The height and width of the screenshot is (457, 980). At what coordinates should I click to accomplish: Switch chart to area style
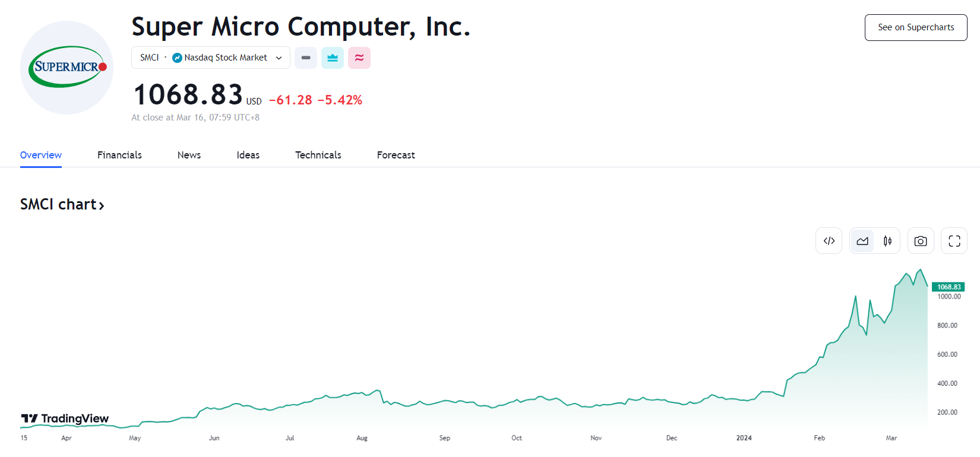pyautogui.click(x=862, y=241)
